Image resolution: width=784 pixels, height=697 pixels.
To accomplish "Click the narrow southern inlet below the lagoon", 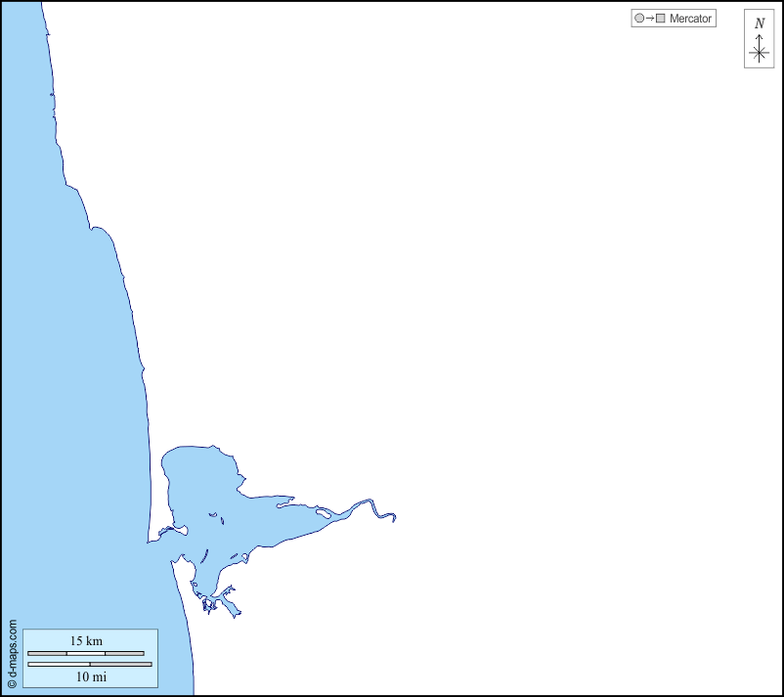I will coord(231,605).
